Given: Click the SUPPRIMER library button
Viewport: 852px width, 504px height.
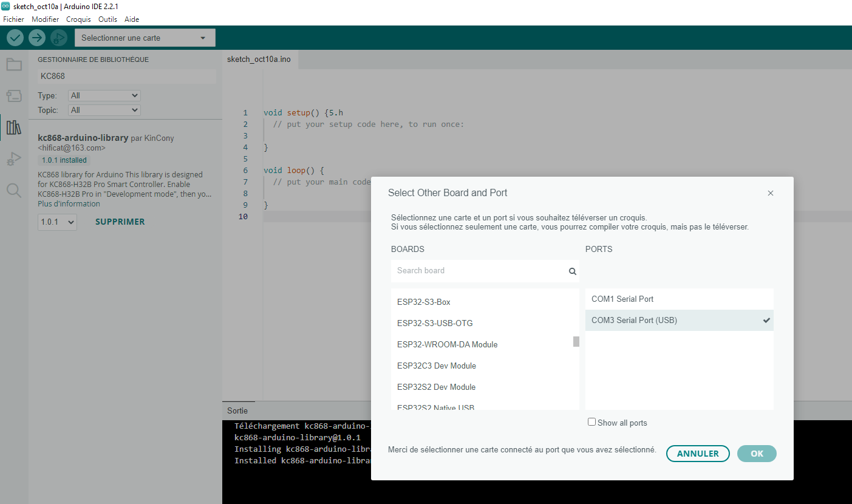Looking at the screenshot, I should click(120, 222).
